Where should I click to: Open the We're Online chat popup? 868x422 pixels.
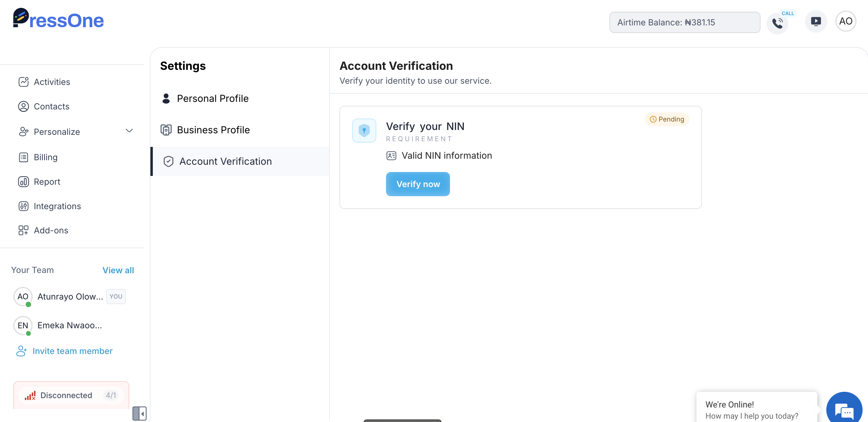click(x=757, y=407)
